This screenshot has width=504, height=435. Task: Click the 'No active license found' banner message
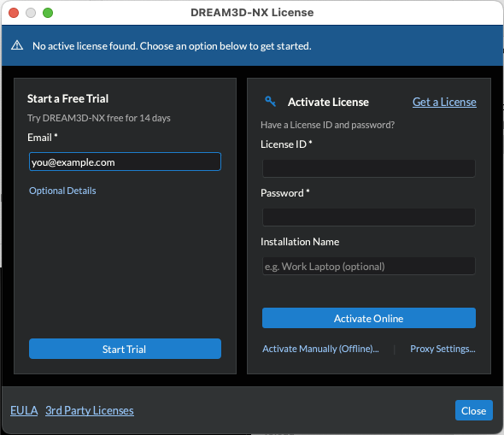click(172, 46)
